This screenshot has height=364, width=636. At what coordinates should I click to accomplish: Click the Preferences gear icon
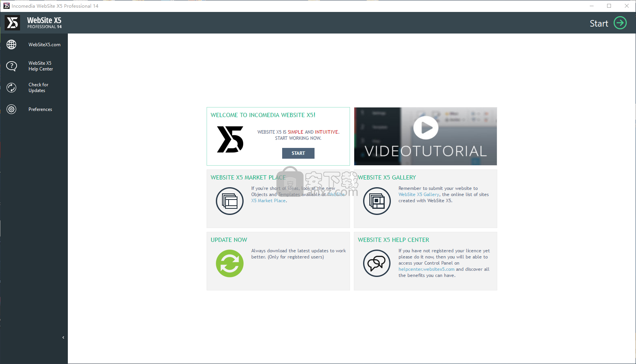pos(12,109)
